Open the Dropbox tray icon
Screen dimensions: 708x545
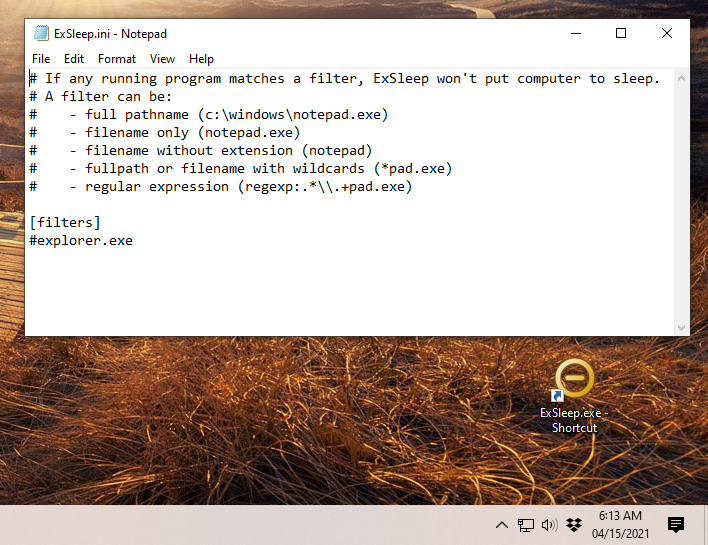tap(574, 525)
